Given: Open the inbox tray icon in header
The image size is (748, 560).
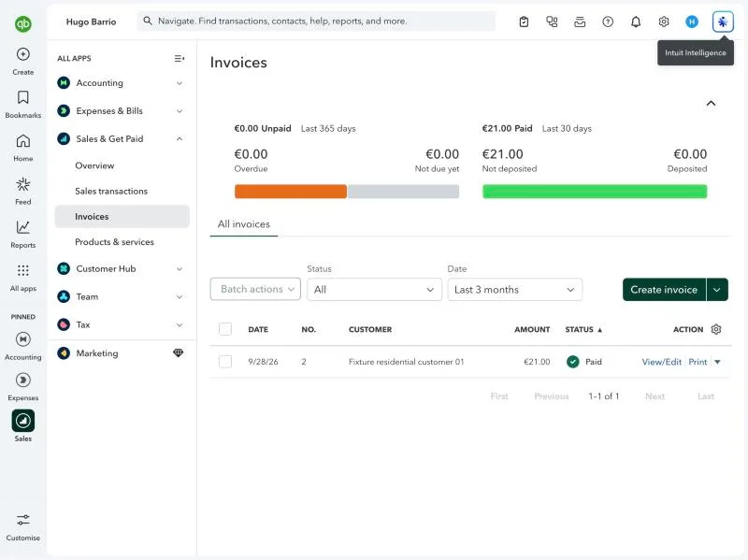Looking at the screenshot, I should point(580,22).
